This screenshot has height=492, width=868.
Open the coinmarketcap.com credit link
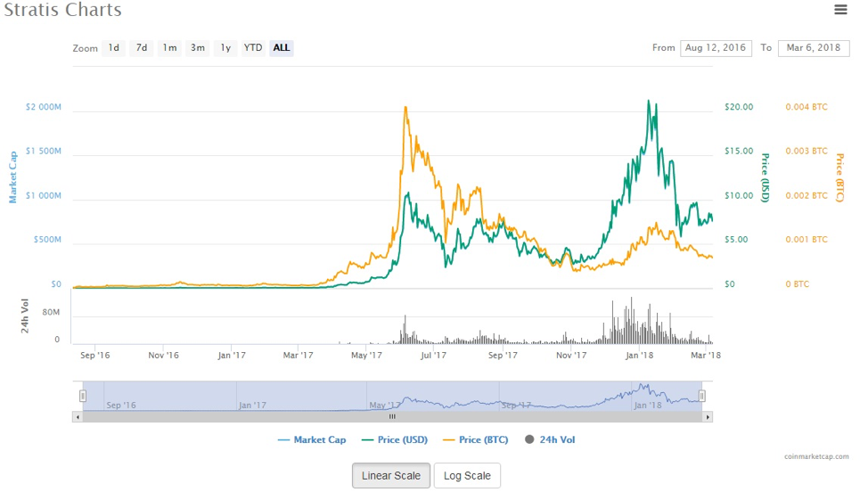[x=816, y=456]
